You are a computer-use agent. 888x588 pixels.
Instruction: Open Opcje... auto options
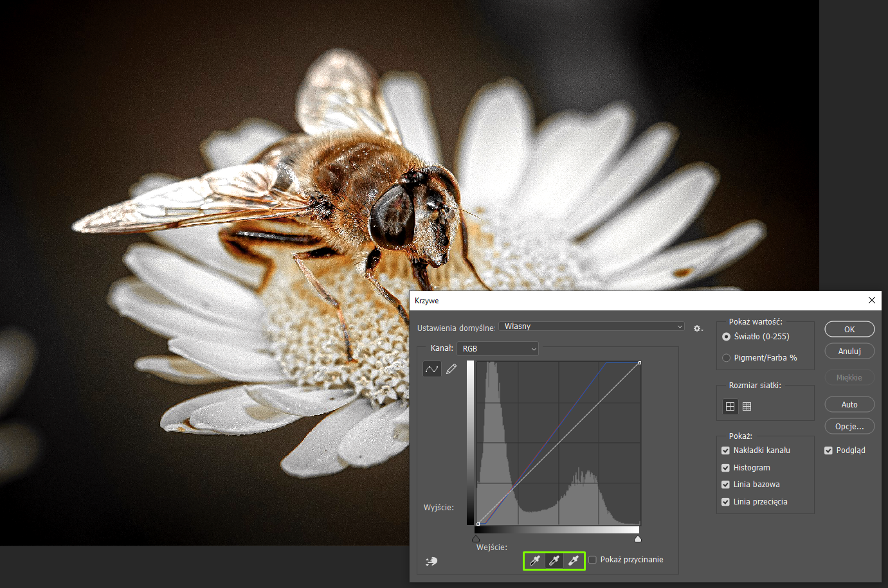(849, 427)
